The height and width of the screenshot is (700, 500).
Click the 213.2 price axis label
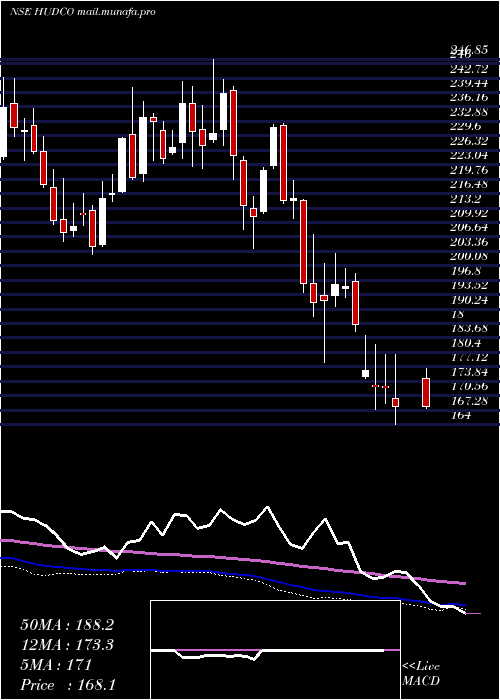[465, 198]
